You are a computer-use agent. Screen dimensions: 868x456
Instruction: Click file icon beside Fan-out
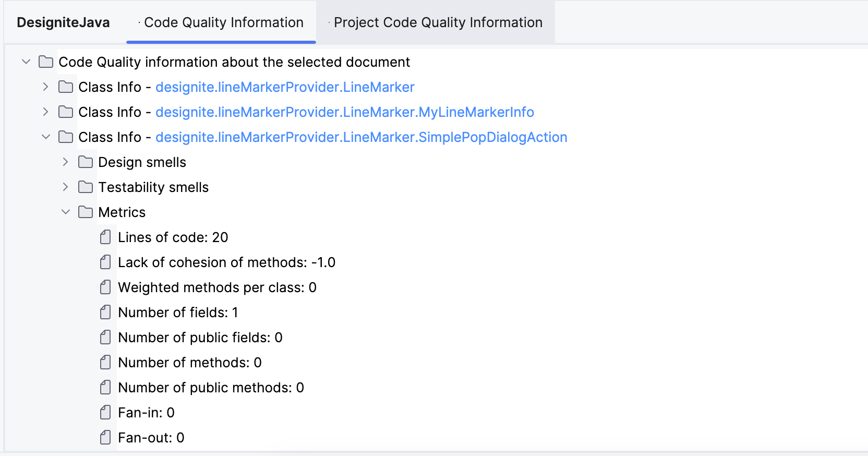tap(105, 438)
